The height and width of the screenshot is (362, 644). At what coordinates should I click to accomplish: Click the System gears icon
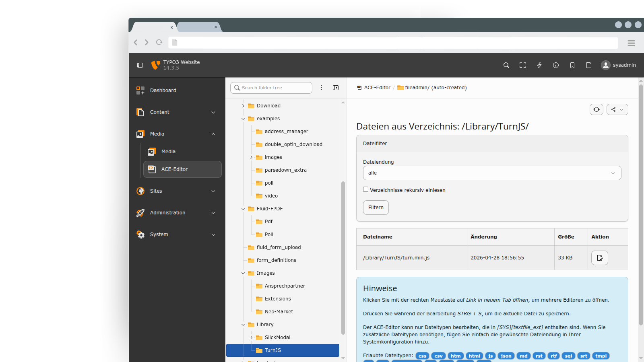pos(140,234)
